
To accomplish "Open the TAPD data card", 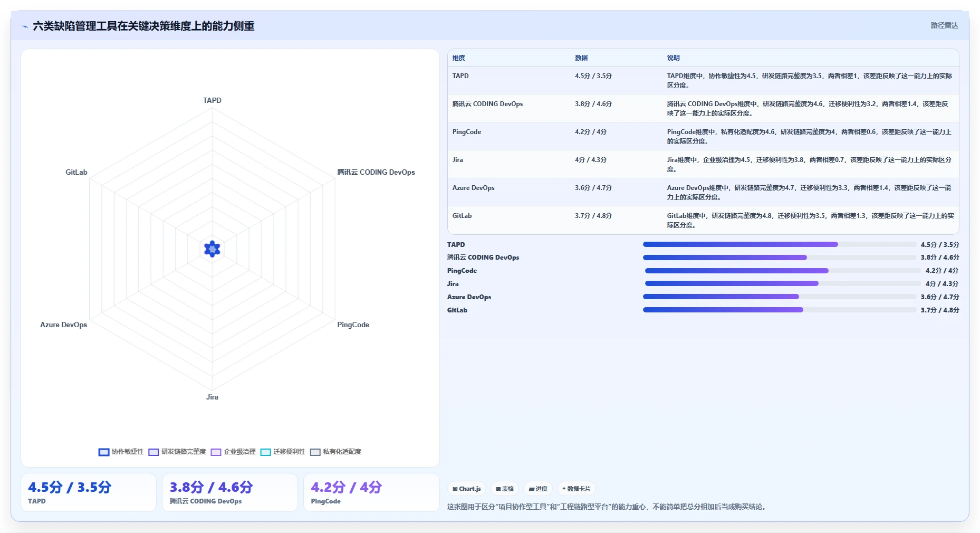I will pyautogui.click(x=89, y=492).
